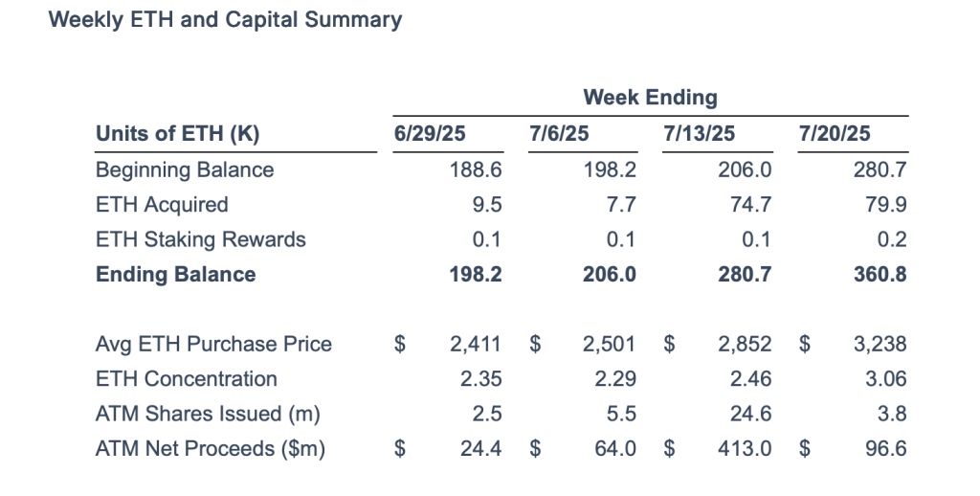Select the ATM Shares Issued (m) label
980x496 pixels.
(208, 414)
